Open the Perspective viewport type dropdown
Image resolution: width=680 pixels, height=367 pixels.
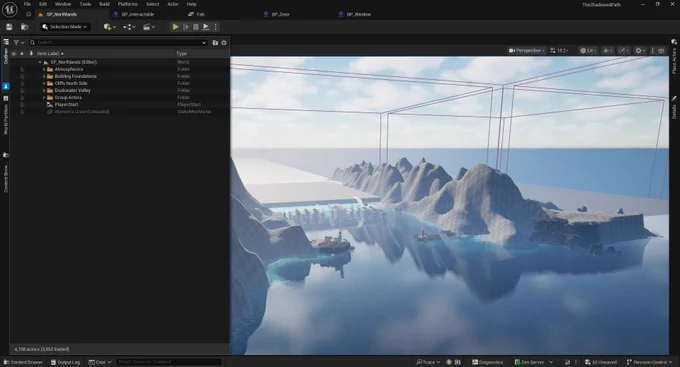pyautogui.click(x=526, y=51)
